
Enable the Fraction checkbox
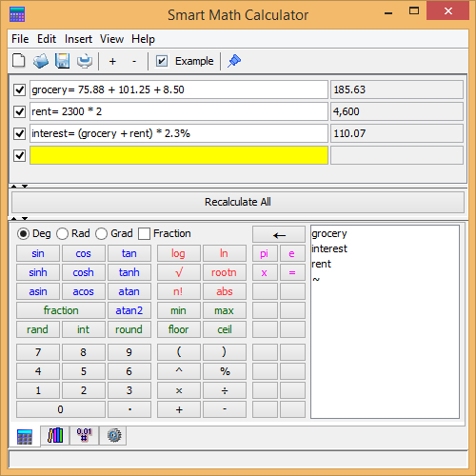click(144, 234)
